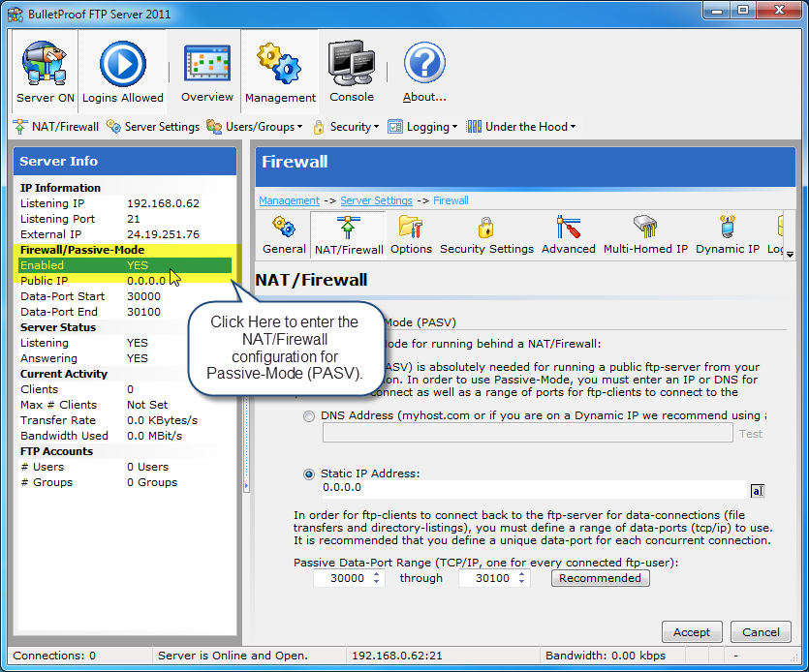Select the DNS Address radio button
Image resolution: width=809 pixels, height=672 pixels.
coord(308,416)
